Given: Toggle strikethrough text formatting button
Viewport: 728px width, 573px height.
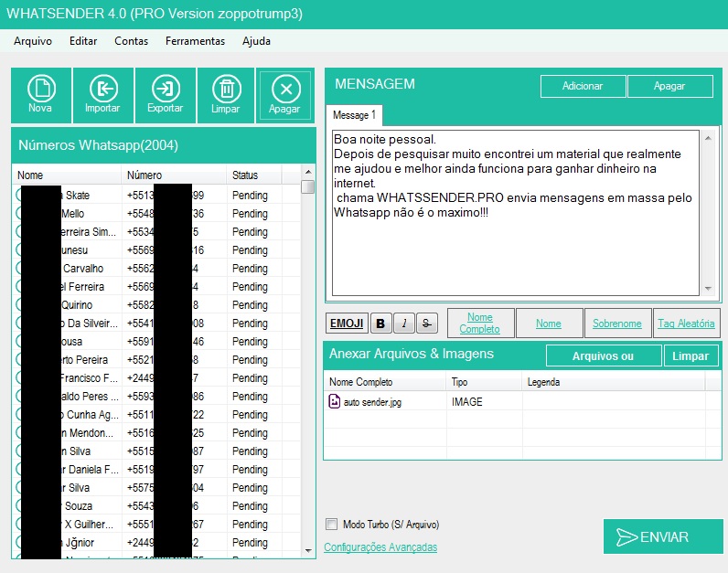Looking at the screenshot, I should tap(428, 324).
